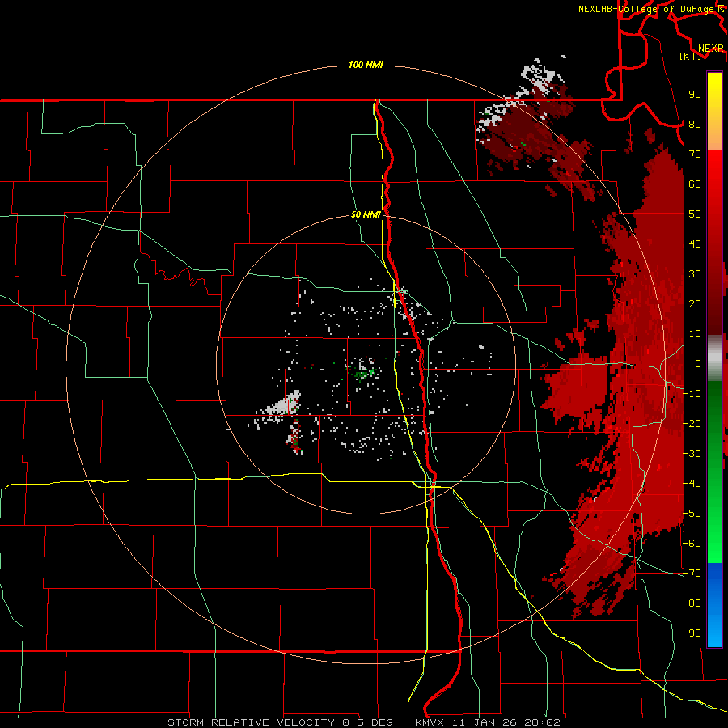728x728 pixels.
Task: Click the -30 tick label on the velocity scale
Action: (692, 454)
